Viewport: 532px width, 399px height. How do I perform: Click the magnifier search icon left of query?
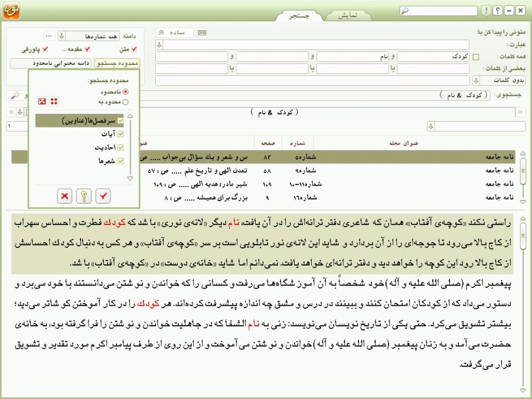tap(15, 96)
